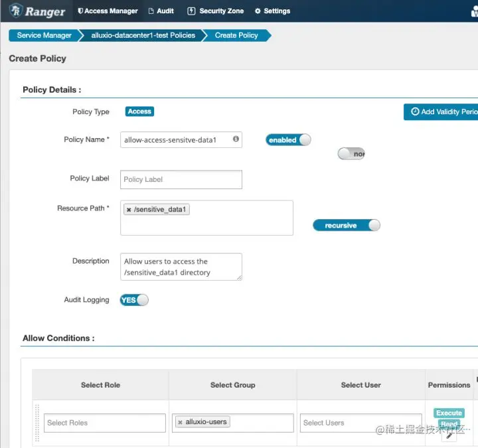Click the Settings gear icon

click(x=258, y=11)
